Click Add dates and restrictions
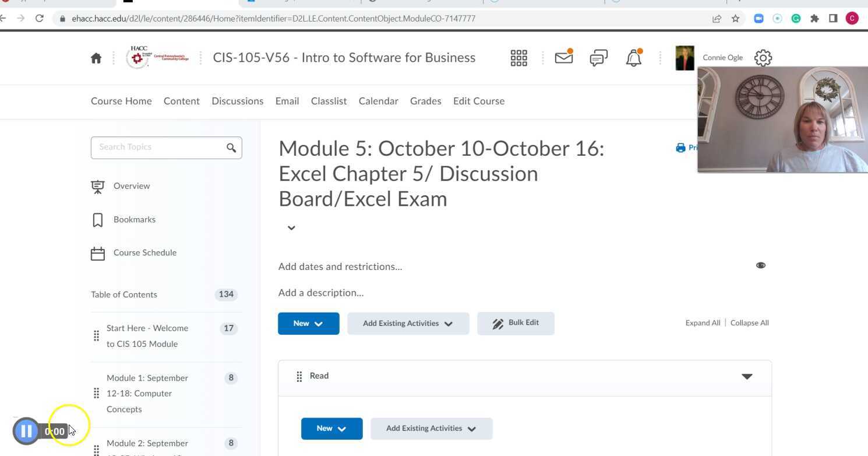868x456 pixels. tap(340, 266)
